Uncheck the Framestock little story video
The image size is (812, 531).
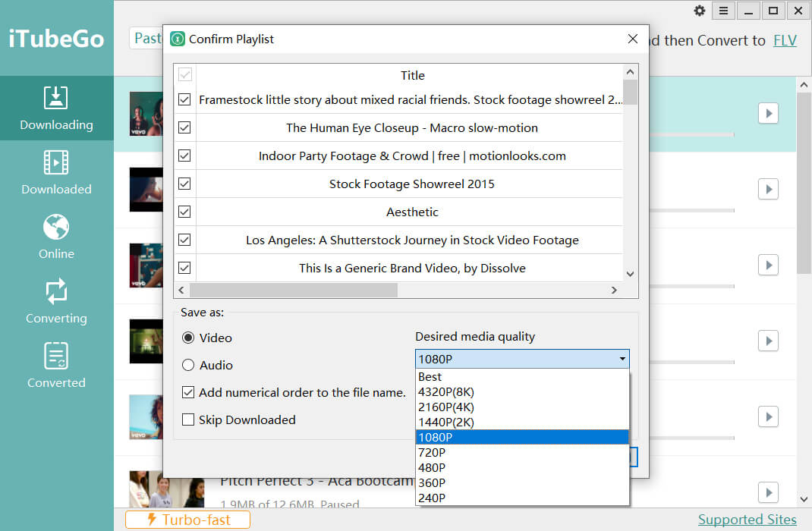184,99
